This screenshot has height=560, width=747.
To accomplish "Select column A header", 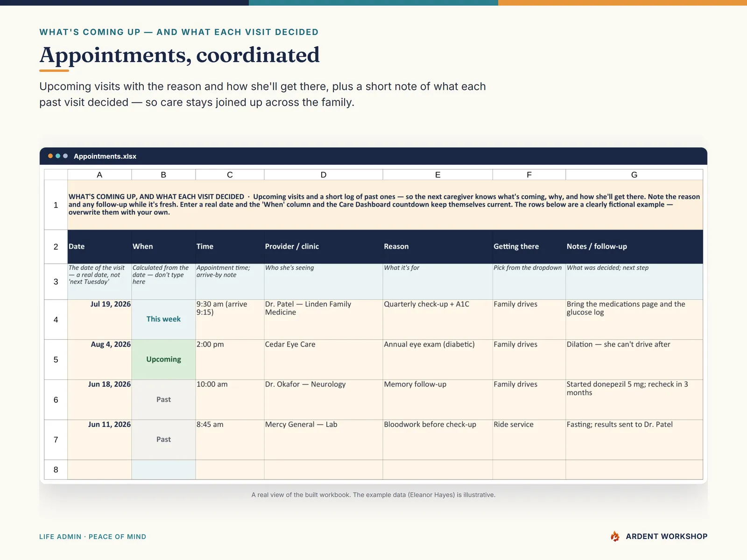I will click(99, 175).
